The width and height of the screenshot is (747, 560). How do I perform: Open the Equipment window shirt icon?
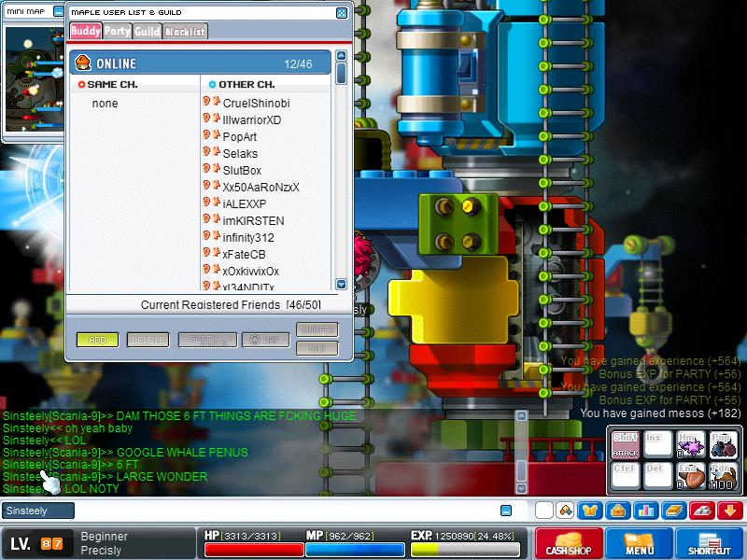click(590, 511)
